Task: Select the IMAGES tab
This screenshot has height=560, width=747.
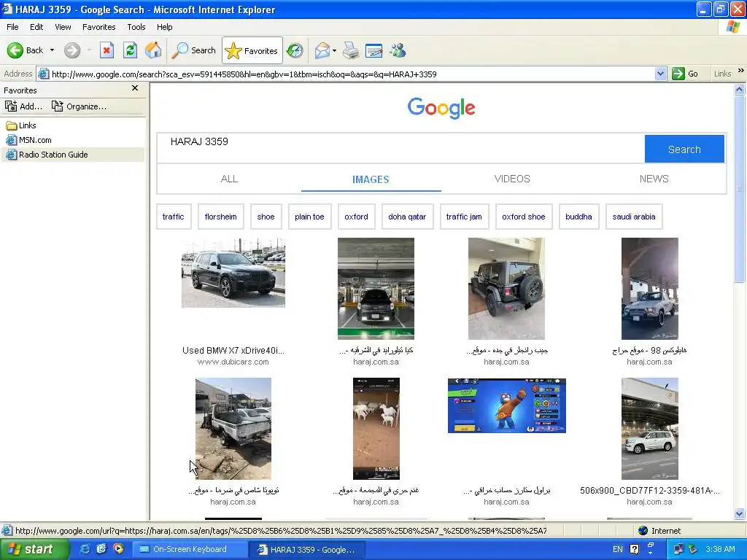Action: pyautogui.click(x=371, y=179)
